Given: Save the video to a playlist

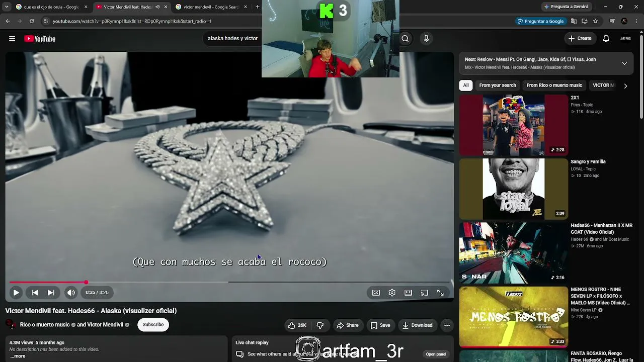Looking at the screenshot, I should (380, 325).
